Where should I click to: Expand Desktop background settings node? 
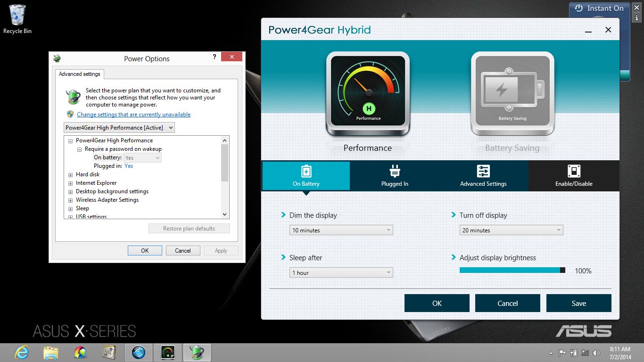click(x=71, y=191)
